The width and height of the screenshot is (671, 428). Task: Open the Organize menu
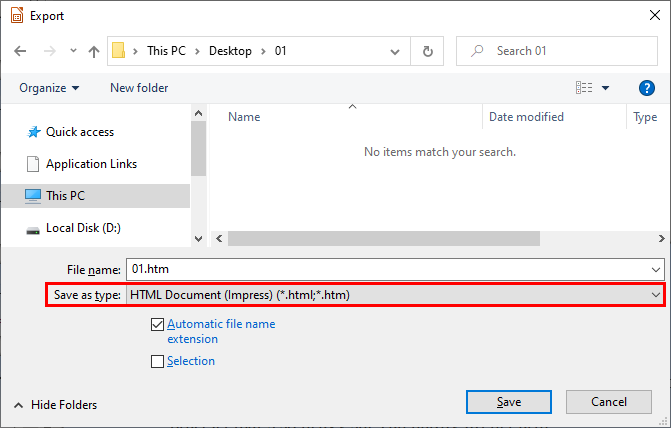(x=49, y=88)
